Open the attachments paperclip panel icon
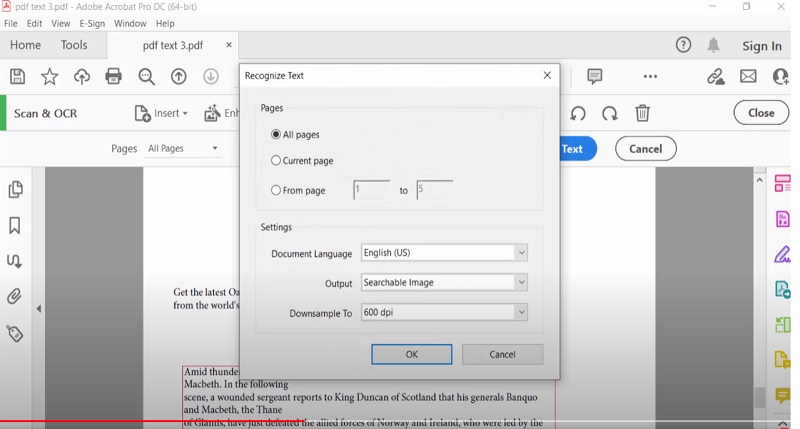This screenshot has width=800, height=429. coord(14,296)
